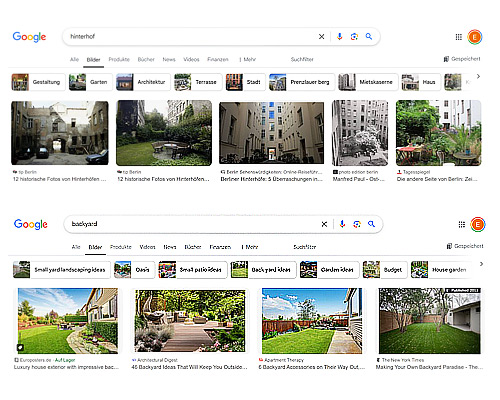500x400 pixels.
Task: Go to Google home from hinterhof logo
Action: point(29,37)
